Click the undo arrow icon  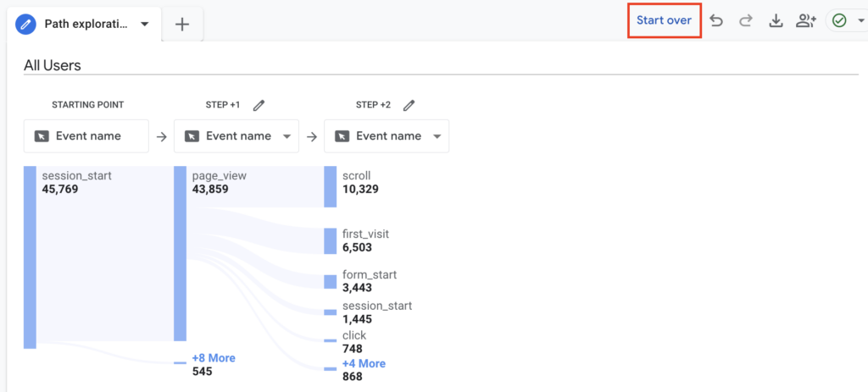[x=717, y=21]
